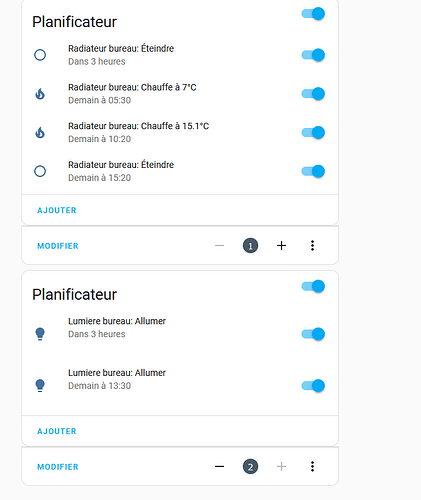Click the position badge numbered 2
421x500 pixels.
[x=250, y=466]
